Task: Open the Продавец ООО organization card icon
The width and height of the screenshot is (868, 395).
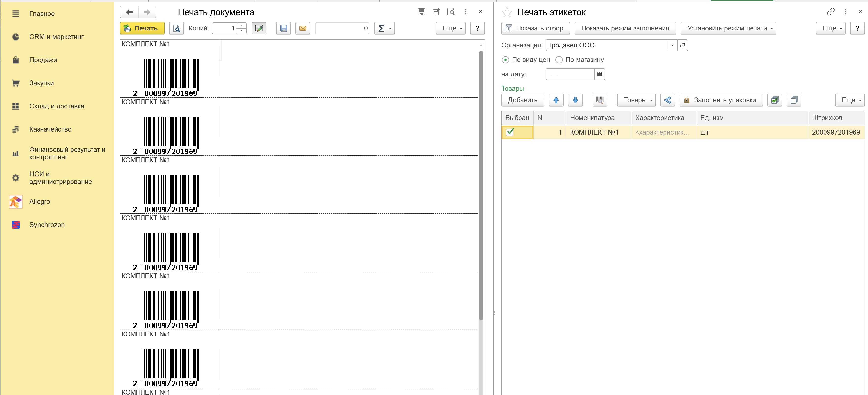Action: [683, 45]
